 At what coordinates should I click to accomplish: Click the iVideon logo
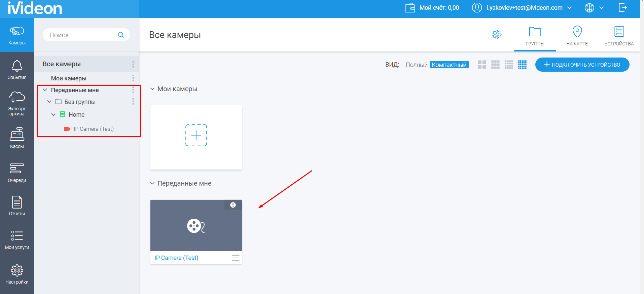coord(35,8)
